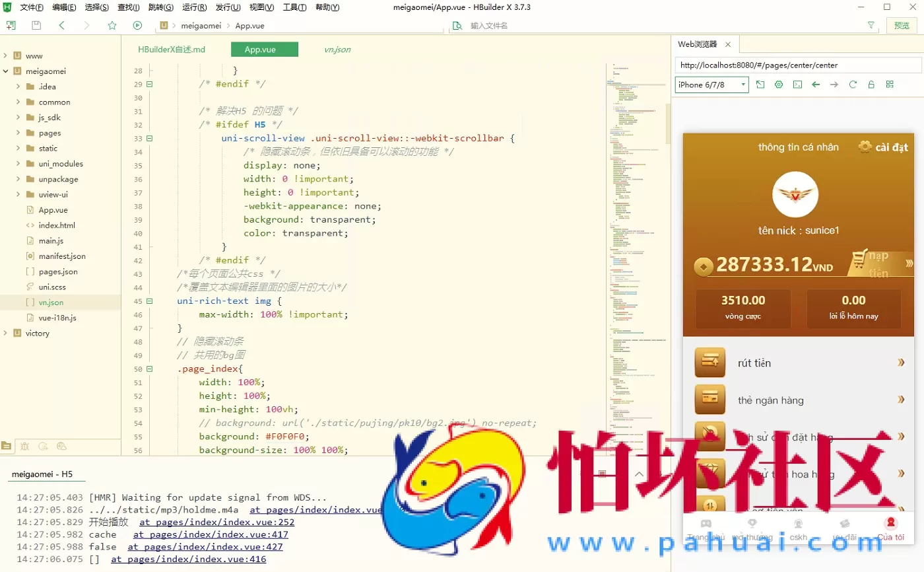Refresh the Web browser preview
This screenshot has height=572, width=924.
852,85
